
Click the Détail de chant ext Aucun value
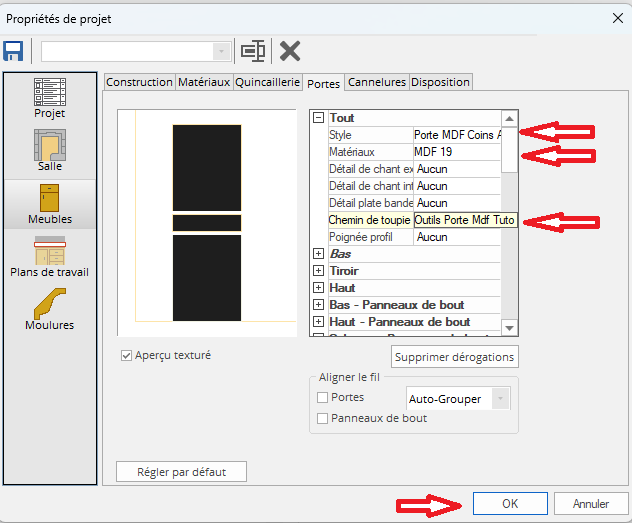[457, 169]
